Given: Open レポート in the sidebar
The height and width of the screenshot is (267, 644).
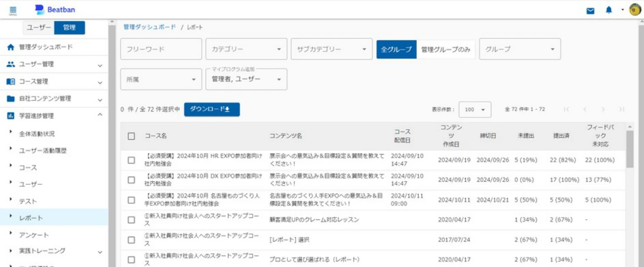Looking at the screenshot, I should [x=54, y=218].
